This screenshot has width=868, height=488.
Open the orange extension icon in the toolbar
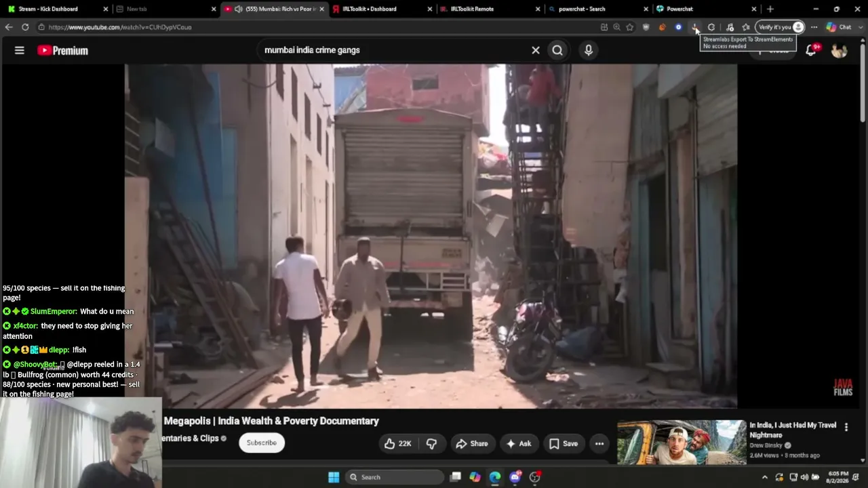click(x=663, y=27)
